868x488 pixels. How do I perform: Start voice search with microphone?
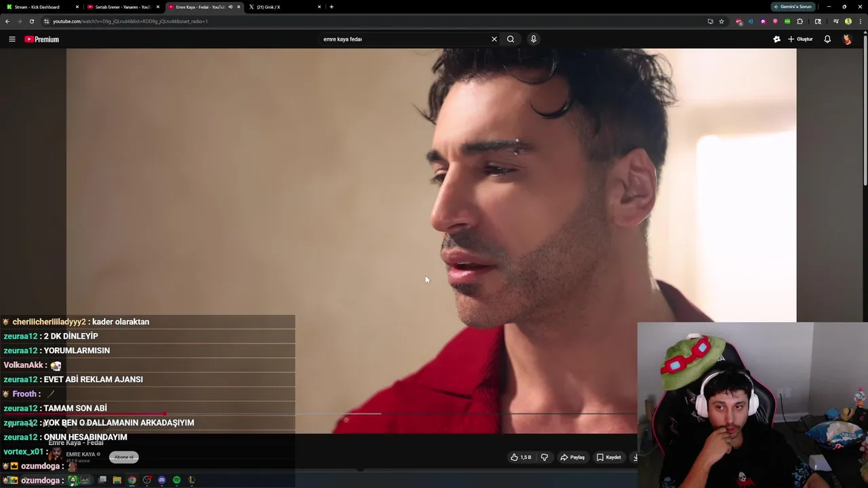click(534, 39)
